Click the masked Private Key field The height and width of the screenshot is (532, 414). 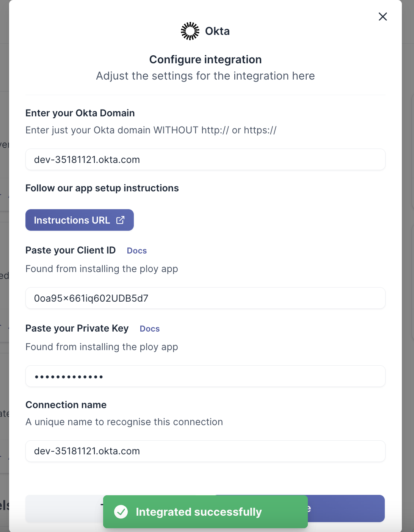[205, 376]
